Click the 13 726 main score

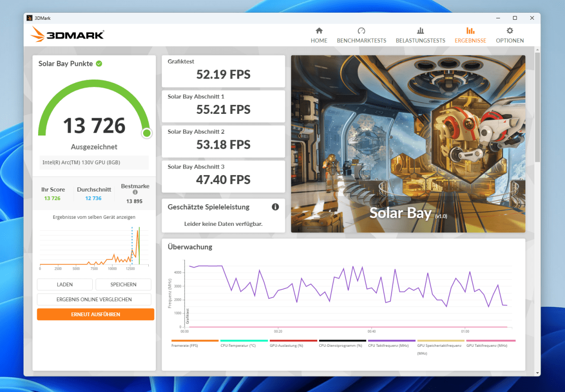point(94,126)
